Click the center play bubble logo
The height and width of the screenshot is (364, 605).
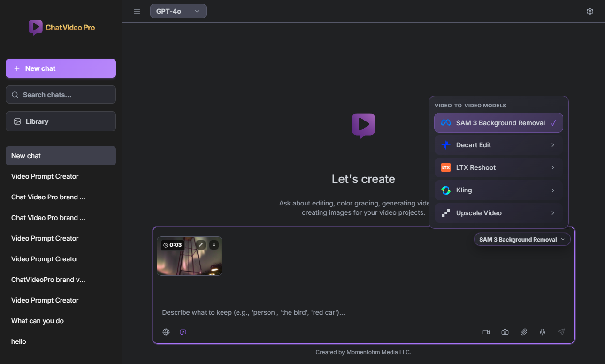pyautogui.click(x=364, y=126)
